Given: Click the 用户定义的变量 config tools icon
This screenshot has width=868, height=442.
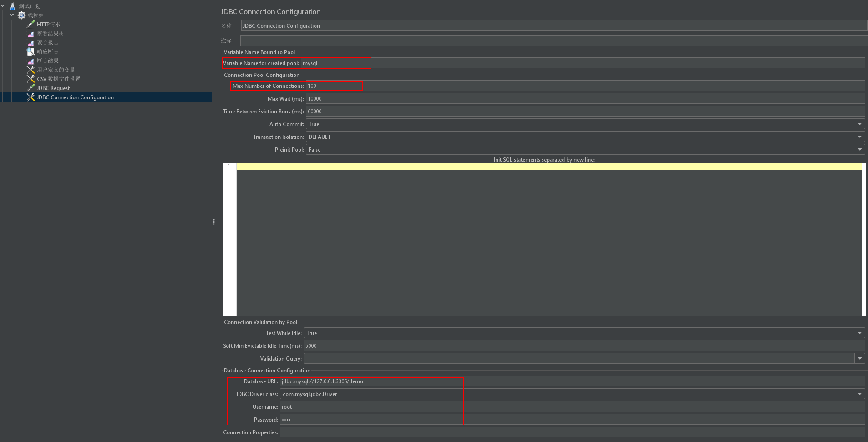Looking at the screenshot, I should (x=31, y=70).
